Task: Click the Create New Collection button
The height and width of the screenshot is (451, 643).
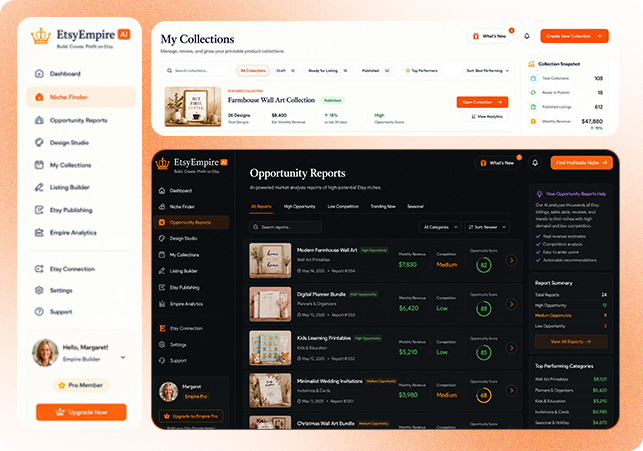Action: coord(574,36)
